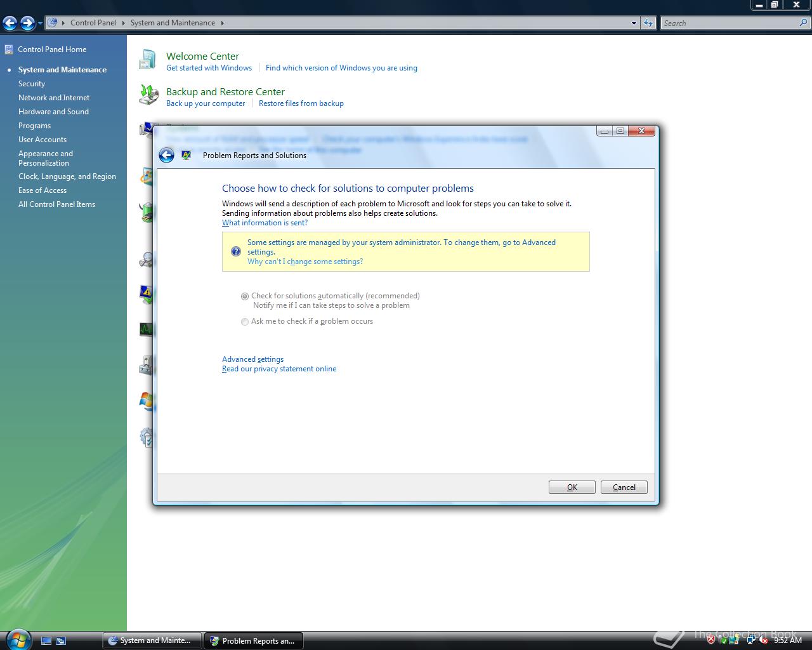812x650 pixels.
Task: Open Hardware and Sound in the sidebar
Action: pyautogui.click(x=53, y=112)
